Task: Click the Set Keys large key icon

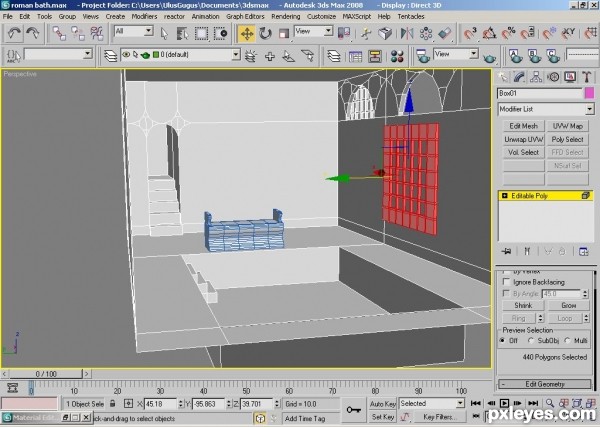Action: [353, 410]
